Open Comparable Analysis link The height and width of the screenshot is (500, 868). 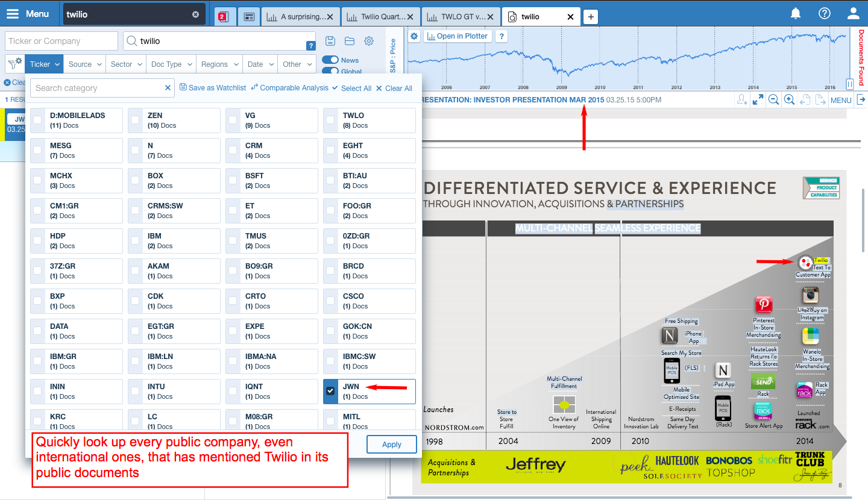click(x=290, y=88)
